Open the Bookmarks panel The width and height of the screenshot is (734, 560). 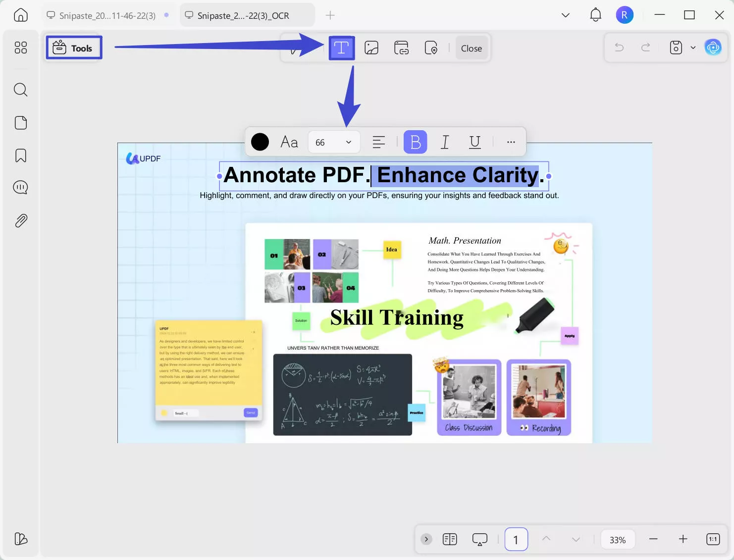[x=20, y=155]
